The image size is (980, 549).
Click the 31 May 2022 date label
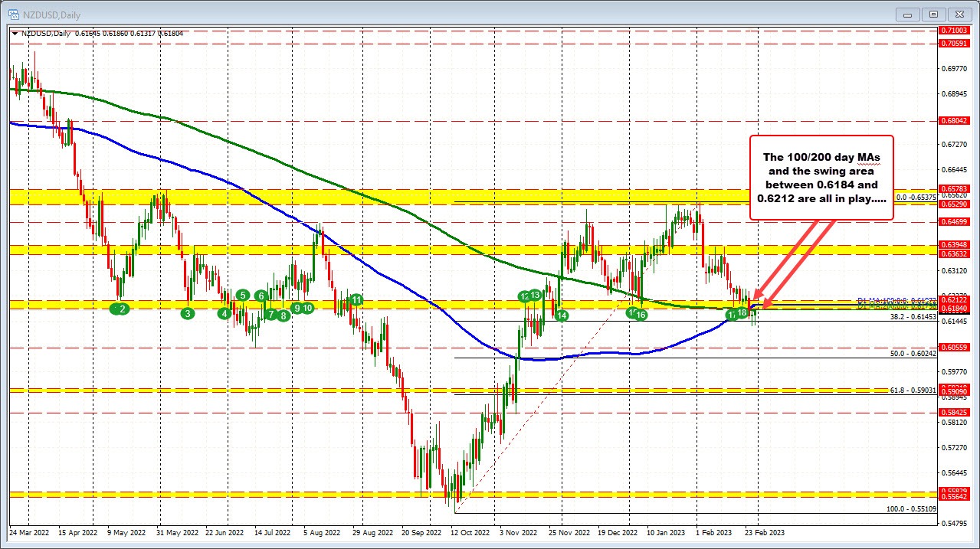(x=176, y=531)
